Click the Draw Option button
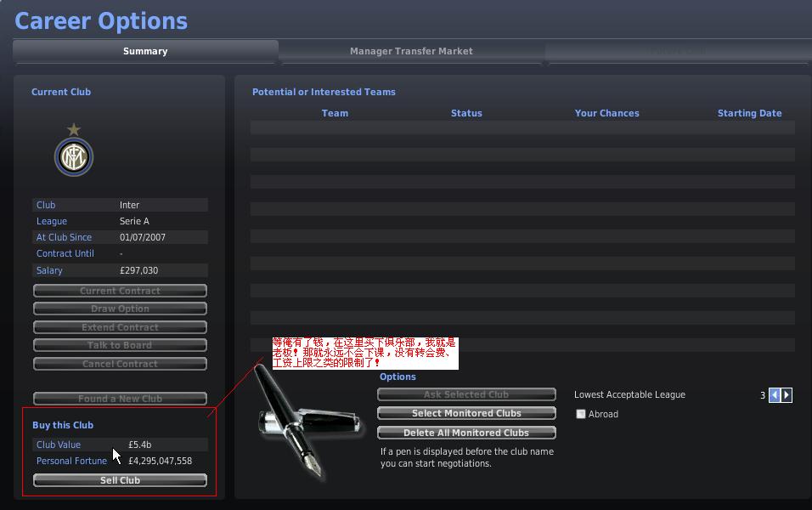Viewport: 812px width, 510px height. click(120, 309)
